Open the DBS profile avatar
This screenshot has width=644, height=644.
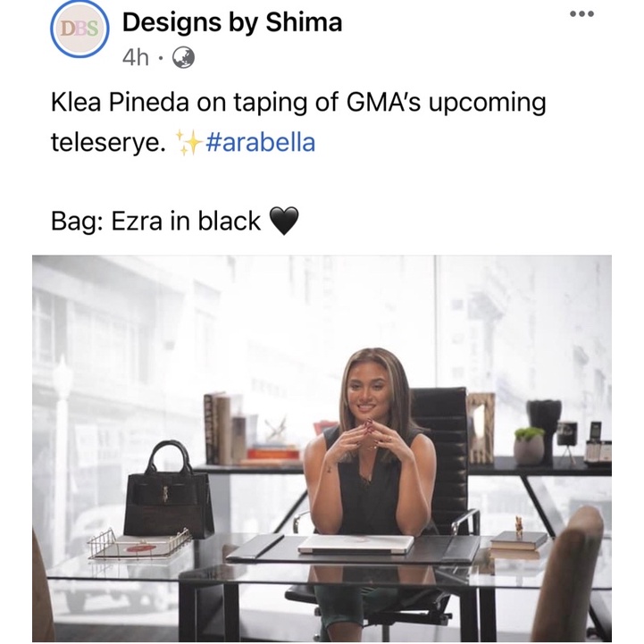[79, 29]
